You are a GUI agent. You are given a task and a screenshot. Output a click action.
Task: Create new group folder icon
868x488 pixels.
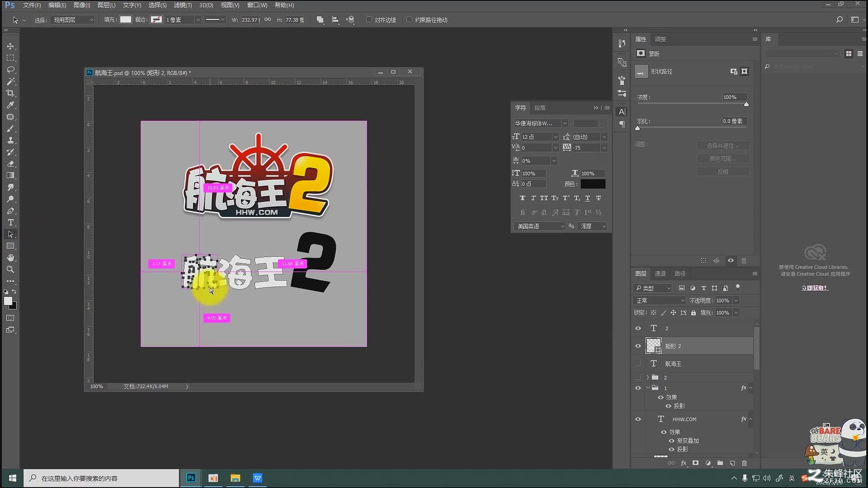(720, 463)
